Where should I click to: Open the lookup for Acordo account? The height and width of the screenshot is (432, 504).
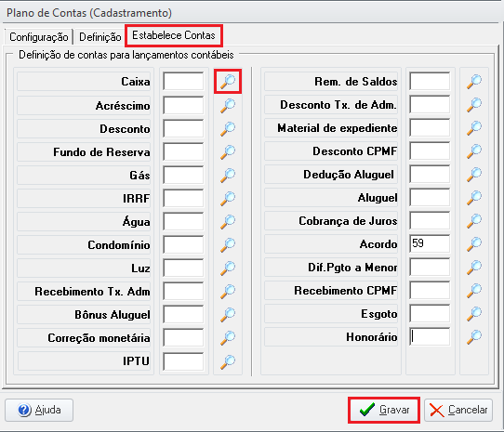(474, 243)
